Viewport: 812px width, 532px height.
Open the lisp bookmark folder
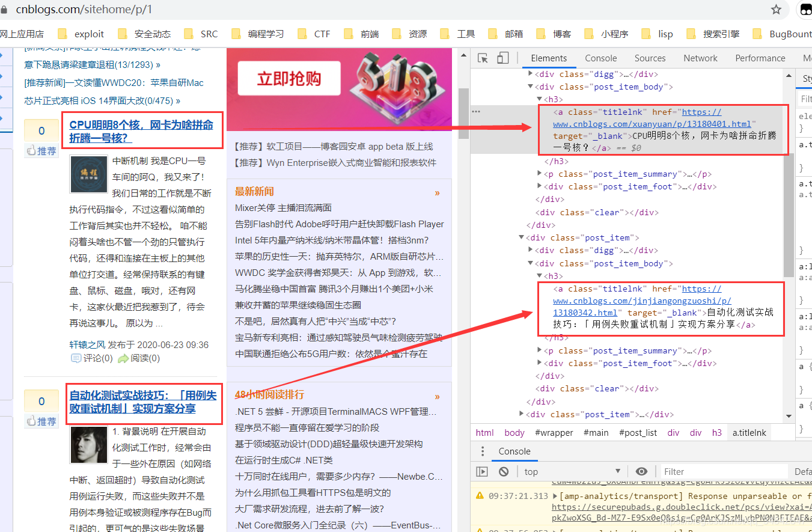658,34
